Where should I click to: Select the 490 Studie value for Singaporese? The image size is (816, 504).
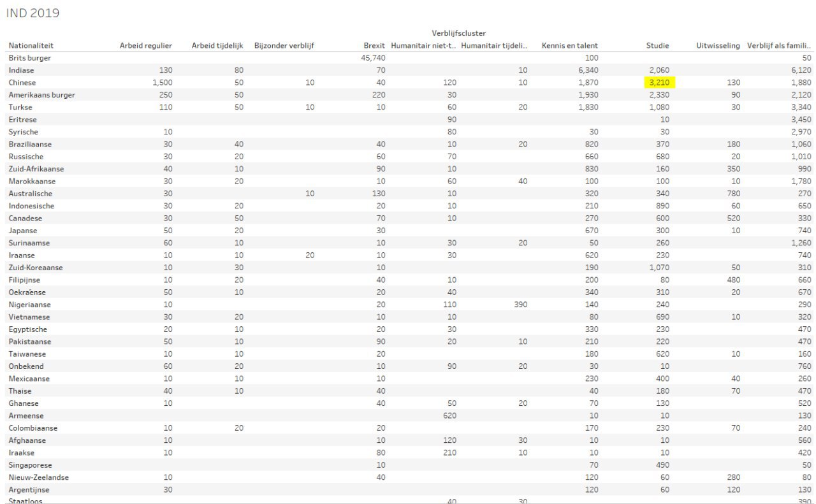tap(662, 465)
